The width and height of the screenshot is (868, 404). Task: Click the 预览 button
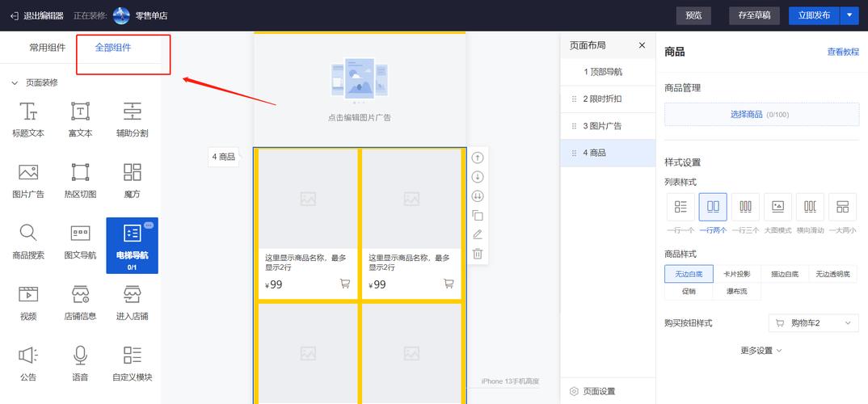[x=693, y=15]
